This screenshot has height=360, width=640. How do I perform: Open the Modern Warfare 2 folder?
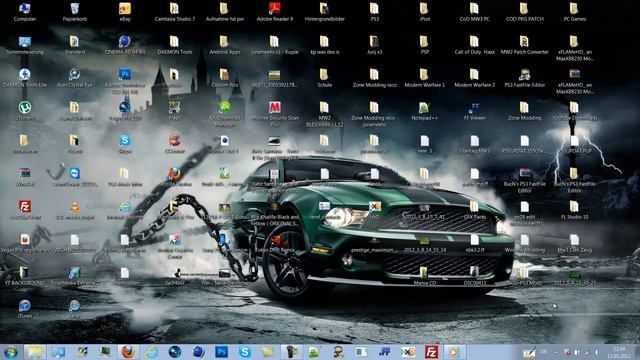pyautogui.click(x=475, y=78)
